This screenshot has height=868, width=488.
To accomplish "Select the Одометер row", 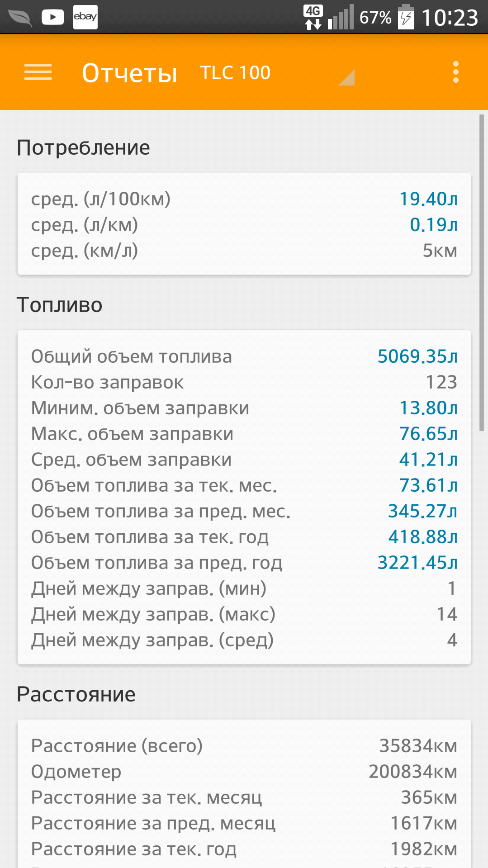I will 244,772.
